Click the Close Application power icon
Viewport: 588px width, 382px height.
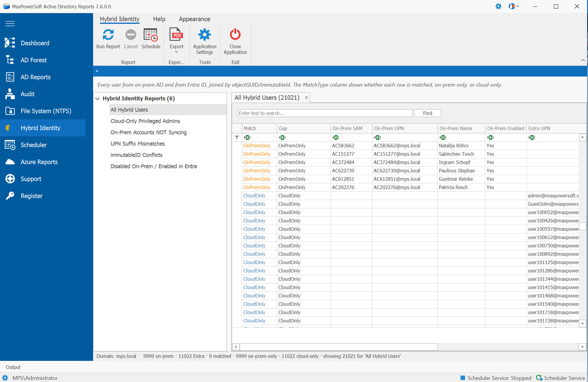pyautogui.click(x=235, y=35)
